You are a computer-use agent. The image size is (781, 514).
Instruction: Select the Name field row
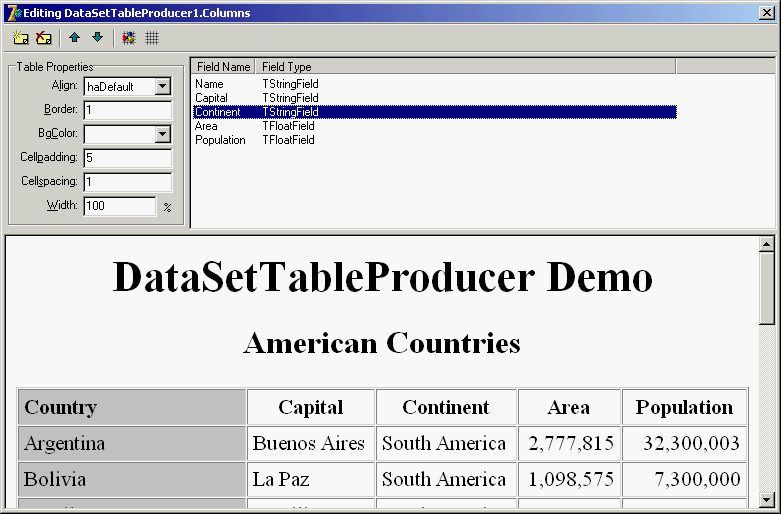click(210, 84)
